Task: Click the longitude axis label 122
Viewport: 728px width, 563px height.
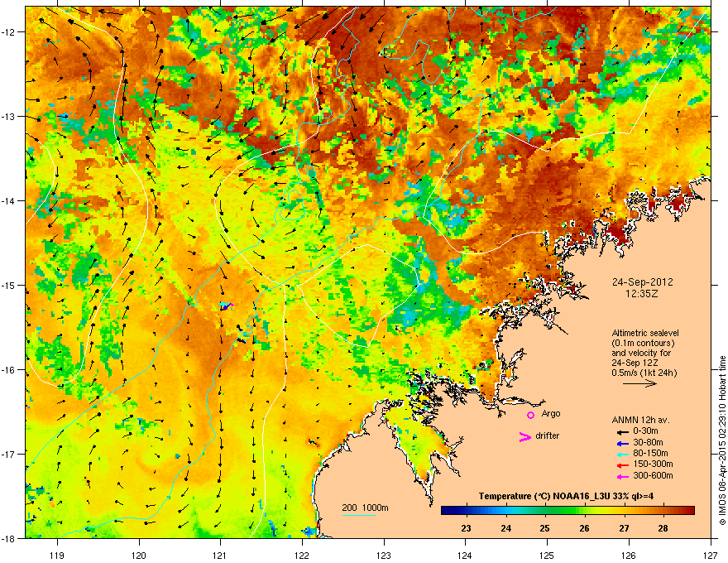Action: coord(302,555)
